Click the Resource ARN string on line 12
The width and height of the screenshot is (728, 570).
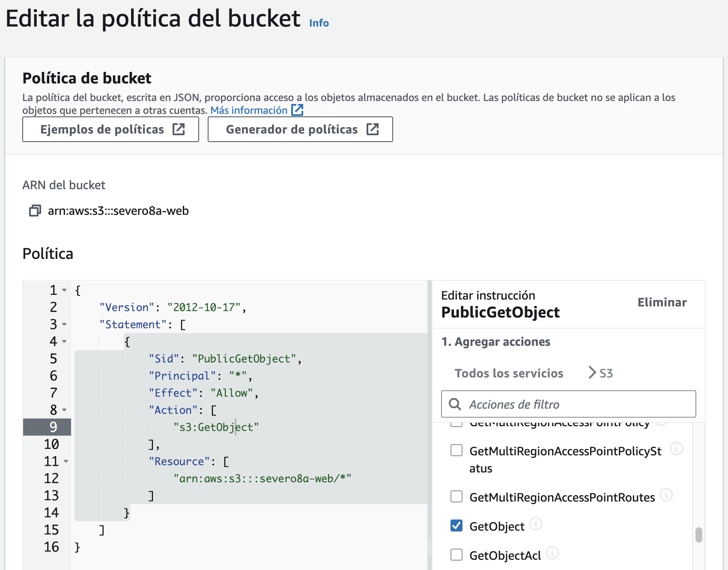262,478
